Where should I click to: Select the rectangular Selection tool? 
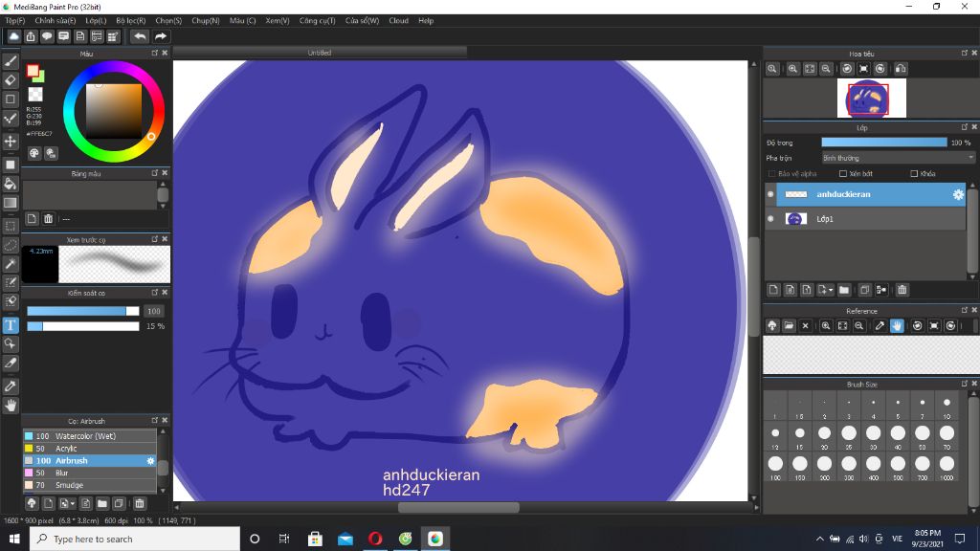[11, 226]
